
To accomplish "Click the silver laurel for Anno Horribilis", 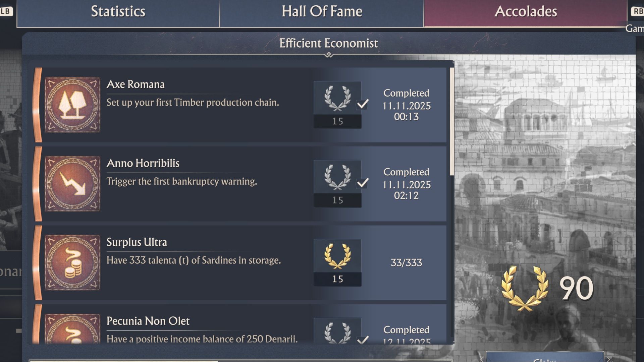I will pos(337,177).
